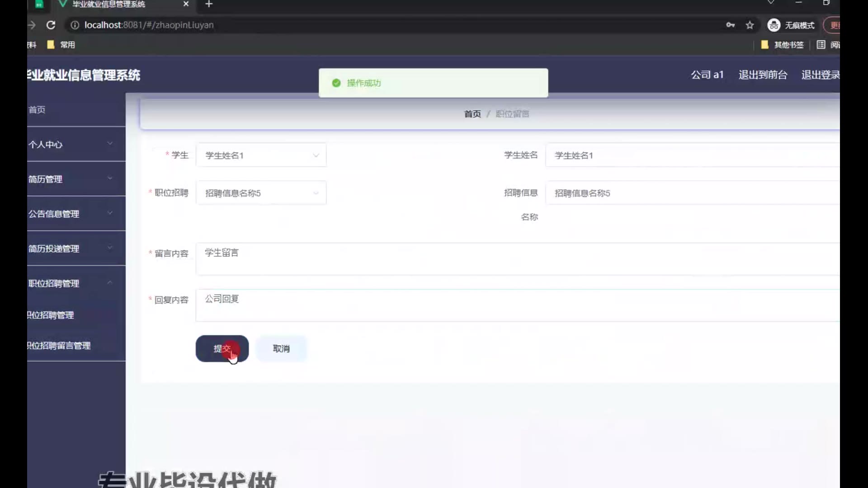Click 退出到前台 link in header

click(763, 75)
